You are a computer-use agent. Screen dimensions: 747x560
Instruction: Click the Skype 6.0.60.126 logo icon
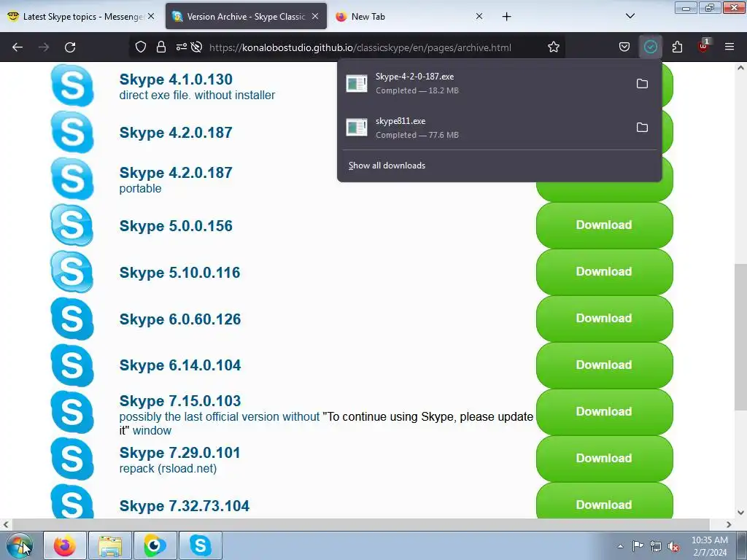72,319
